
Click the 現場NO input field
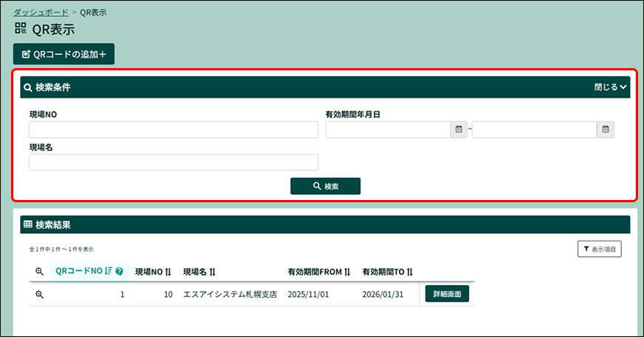tap(173, 130)
